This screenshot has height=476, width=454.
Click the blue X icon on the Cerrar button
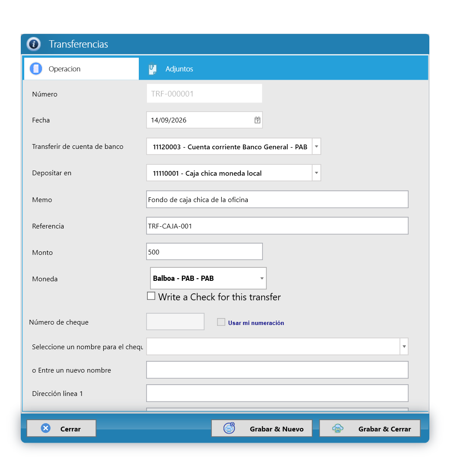click(x=46, y=428)
